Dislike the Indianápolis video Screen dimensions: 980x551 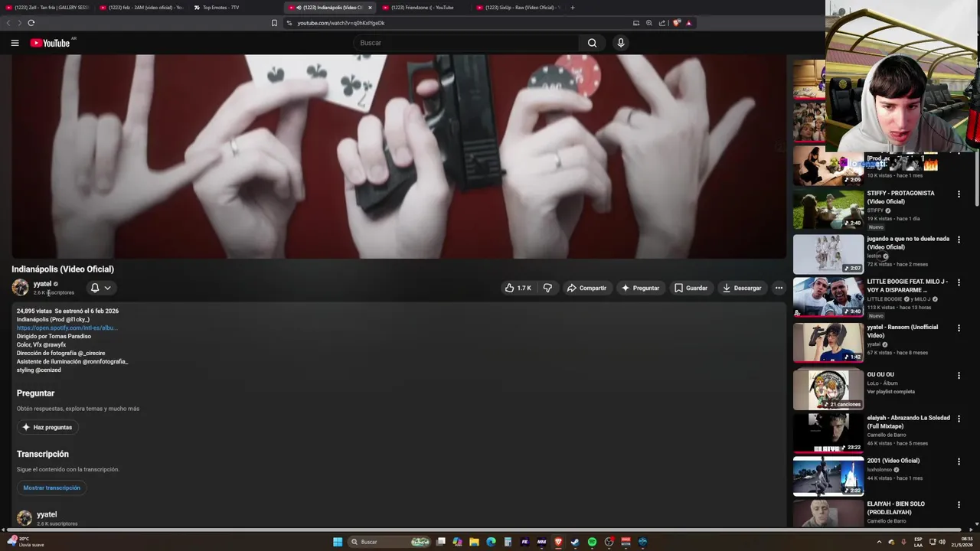click(x=547, y=288)
